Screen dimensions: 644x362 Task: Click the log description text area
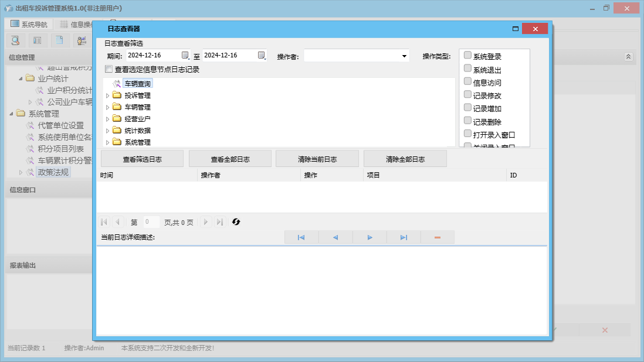322,291
